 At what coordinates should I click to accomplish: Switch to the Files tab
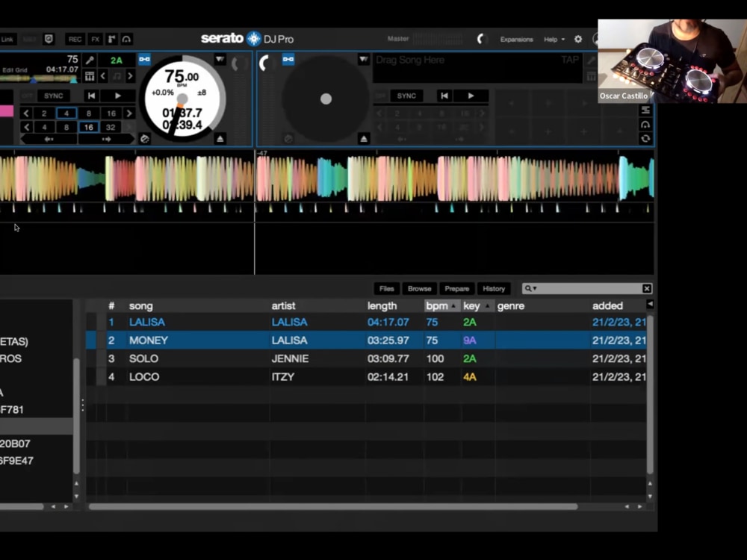[386, 288]
